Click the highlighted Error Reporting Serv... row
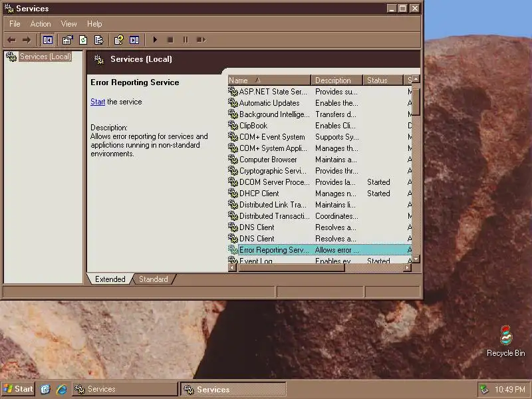 pos(320,250)
